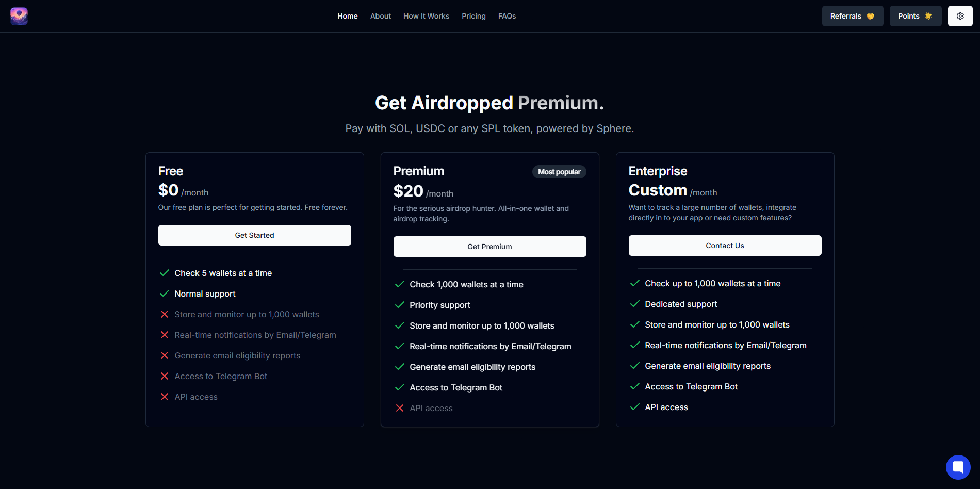Navigate to the FAQs section
Image resolution: width=980 pixels, height=489 pixels.
(x=507, y=16)
